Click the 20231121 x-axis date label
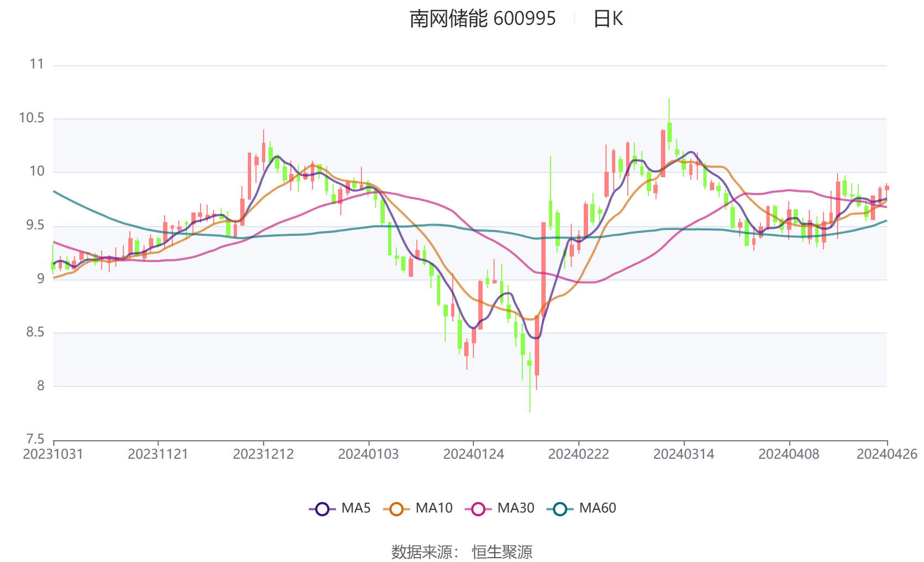The image size is (924, 562). (x=158, y=454)
